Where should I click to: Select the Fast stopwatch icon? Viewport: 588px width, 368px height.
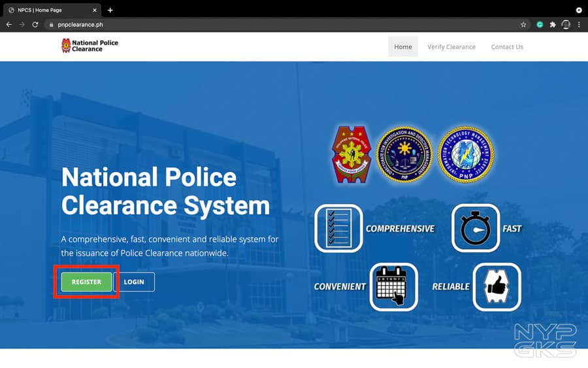coord(476,229)
